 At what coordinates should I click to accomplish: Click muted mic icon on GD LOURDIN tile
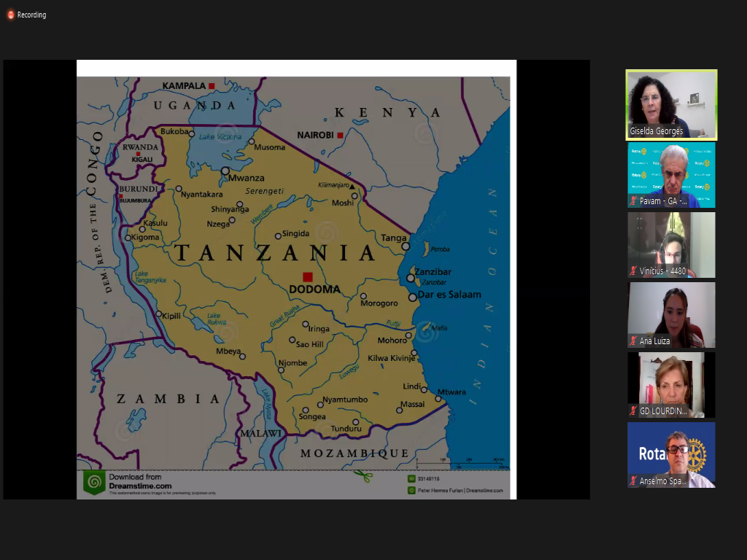633,411
